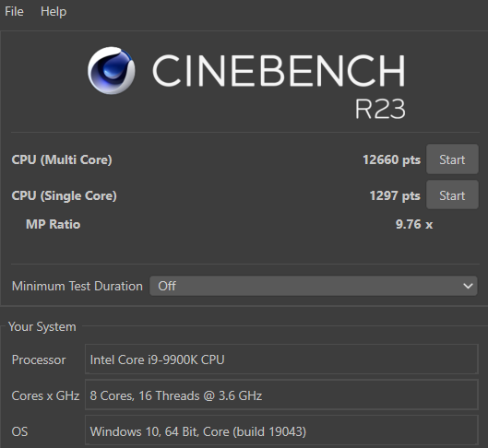Click the OS label
The height and width of the screenshot is (448, 488).
(x=19, y=431)
